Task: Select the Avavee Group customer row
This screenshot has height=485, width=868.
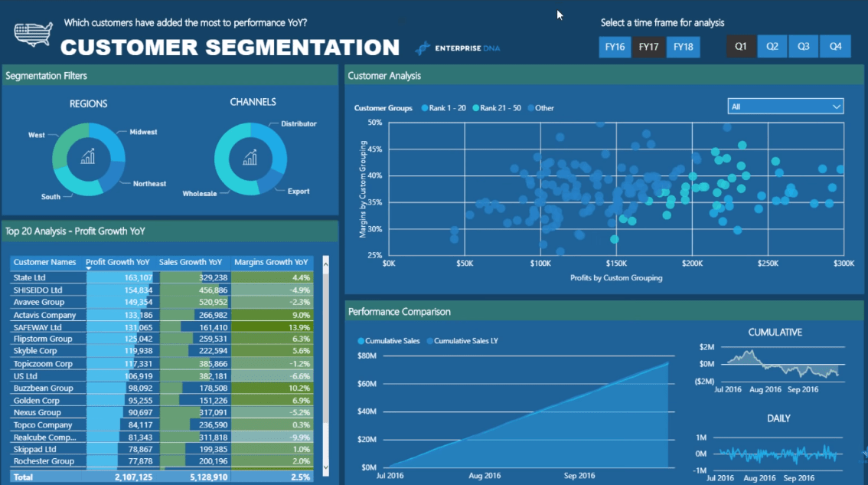Action: [x=162, y=302]
